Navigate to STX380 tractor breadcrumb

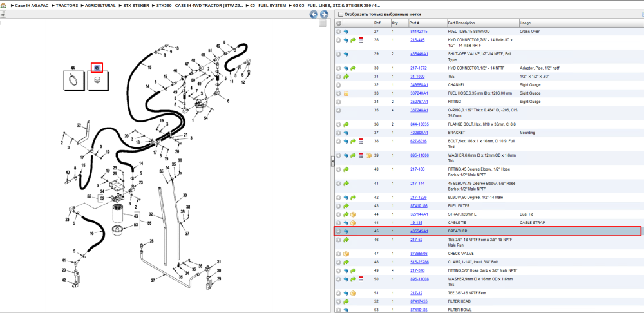click(200, 5)
